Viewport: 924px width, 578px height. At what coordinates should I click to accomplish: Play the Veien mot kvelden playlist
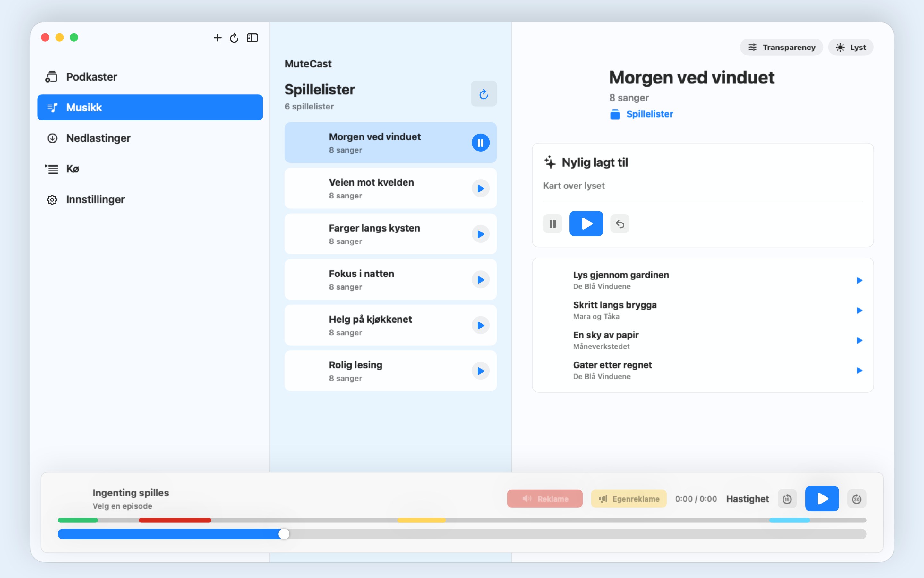click(x=480, y=188)
